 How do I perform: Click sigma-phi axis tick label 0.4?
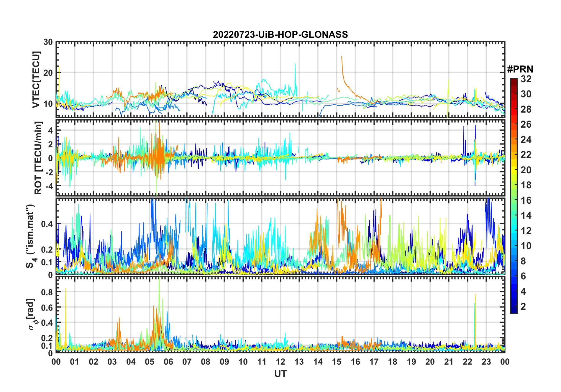coord(47,322)
